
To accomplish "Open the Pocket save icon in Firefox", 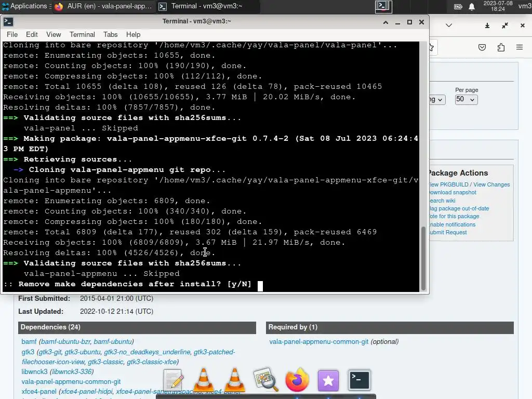I will tap(482, 47).
